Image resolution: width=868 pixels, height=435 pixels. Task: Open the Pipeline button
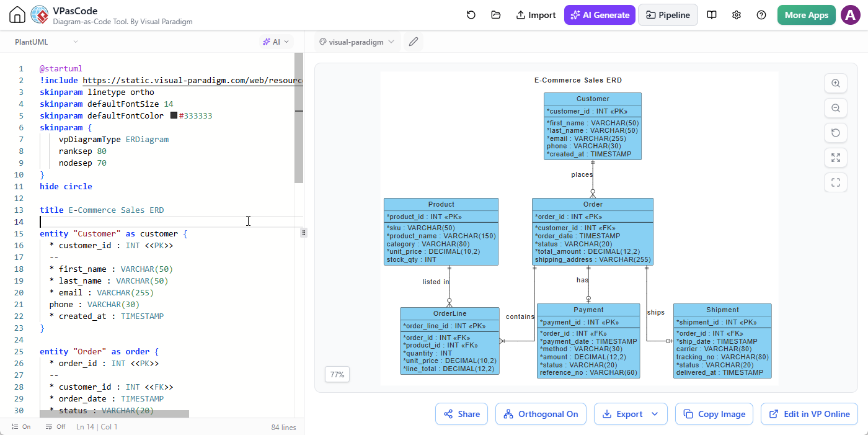(x=668, y=15)
